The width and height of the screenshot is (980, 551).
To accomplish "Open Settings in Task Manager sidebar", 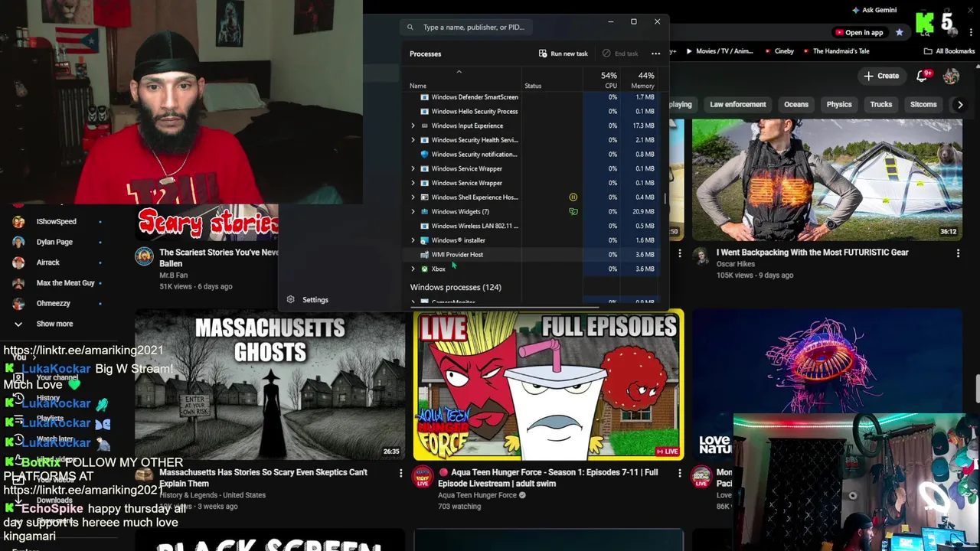I will click(x=315, y=299).
